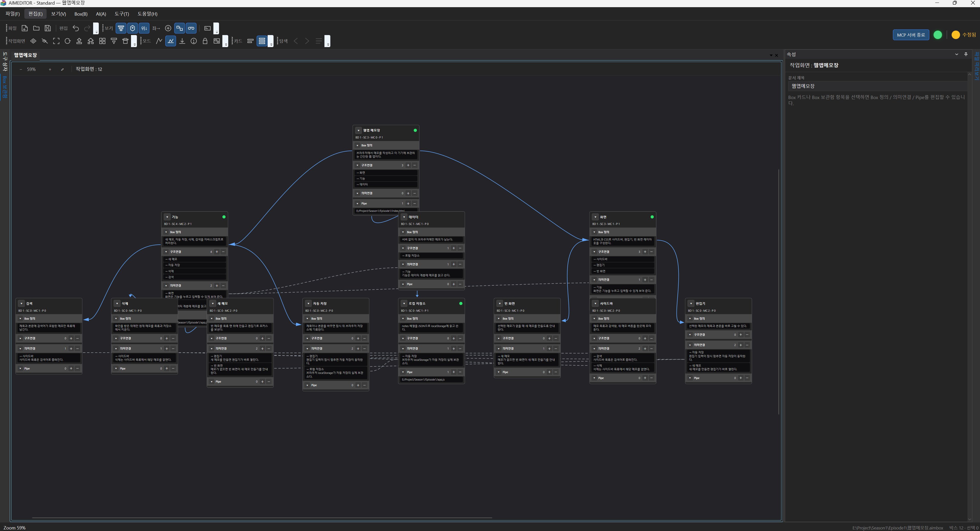Select the show-all eye-diamond workspace icon
The image size is (980, 531).
pyautogui.click(x=34, y=41)
